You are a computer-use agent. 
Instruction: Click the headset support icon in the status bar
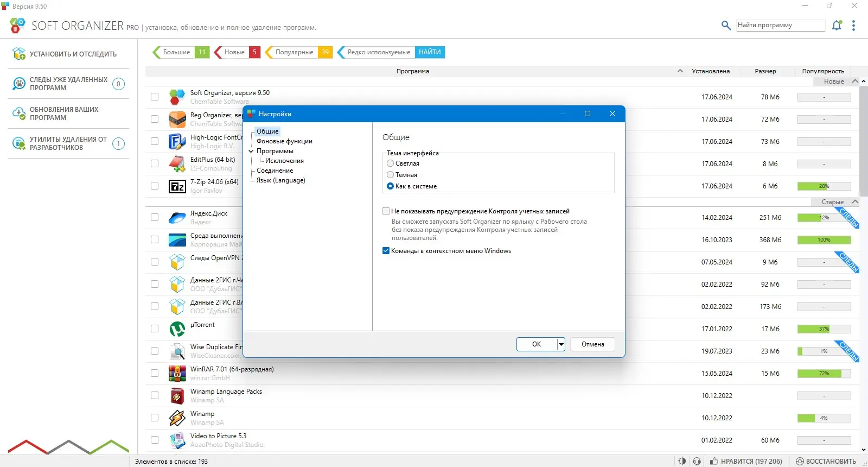pos(697,461)
